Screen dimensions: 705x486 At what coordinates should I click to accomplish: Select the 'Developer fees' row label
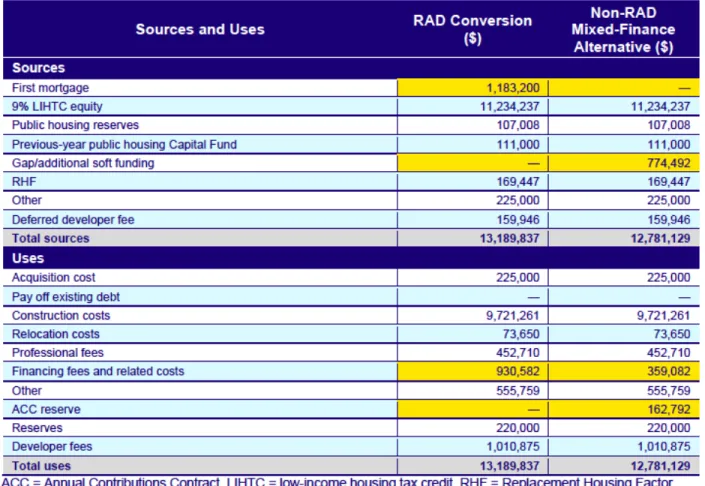click(52, 446)
